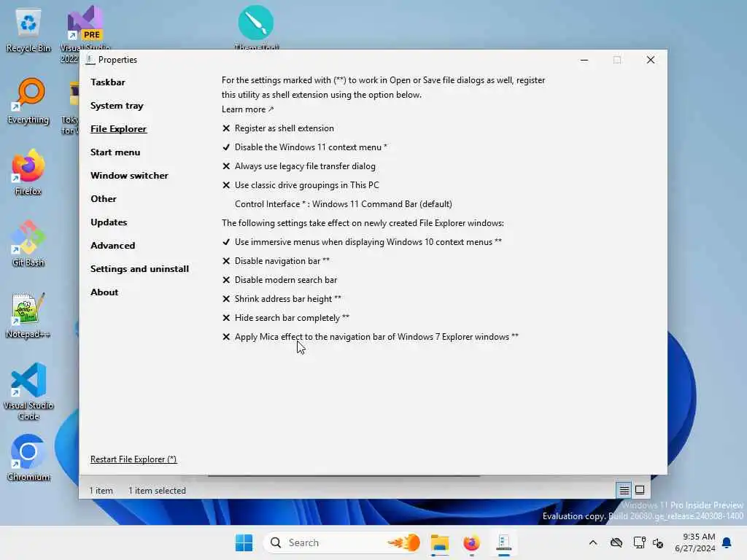The height and width of the screenshot is (560, 747).
Task: Open the Taskbar settings section
Action: (108, 82)
